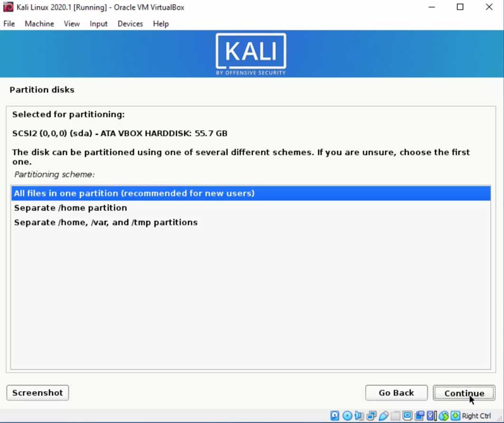Close the VirtualBox window
504x423 pixels.
coord(489,7)
